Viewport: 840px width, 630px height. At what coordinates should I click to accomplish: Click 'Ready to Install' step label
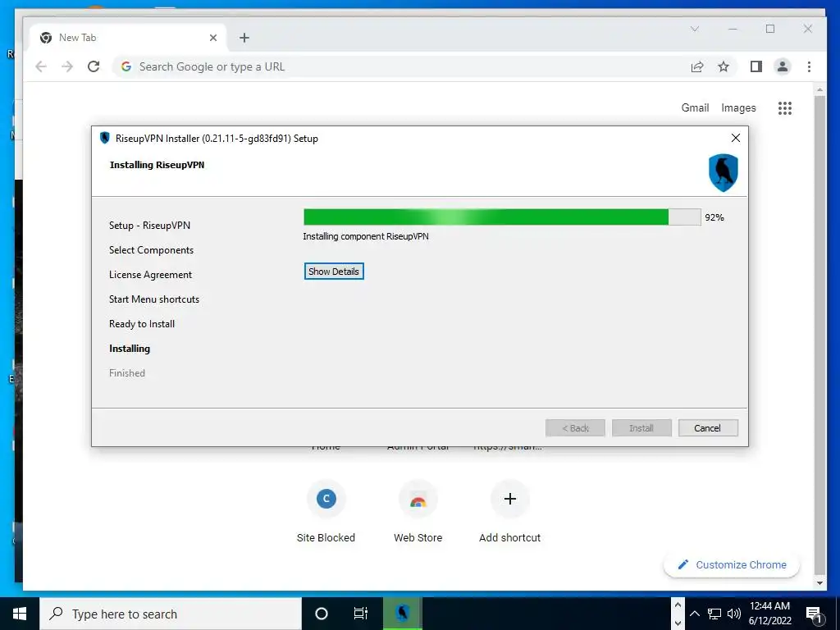tap(142, 324)
